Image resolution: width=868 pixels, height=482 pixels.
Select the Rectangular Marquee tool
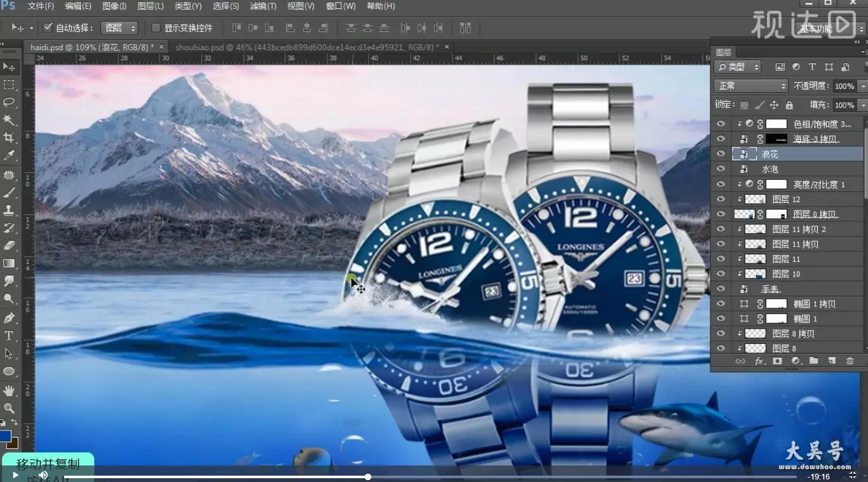(x=9, y=85)
